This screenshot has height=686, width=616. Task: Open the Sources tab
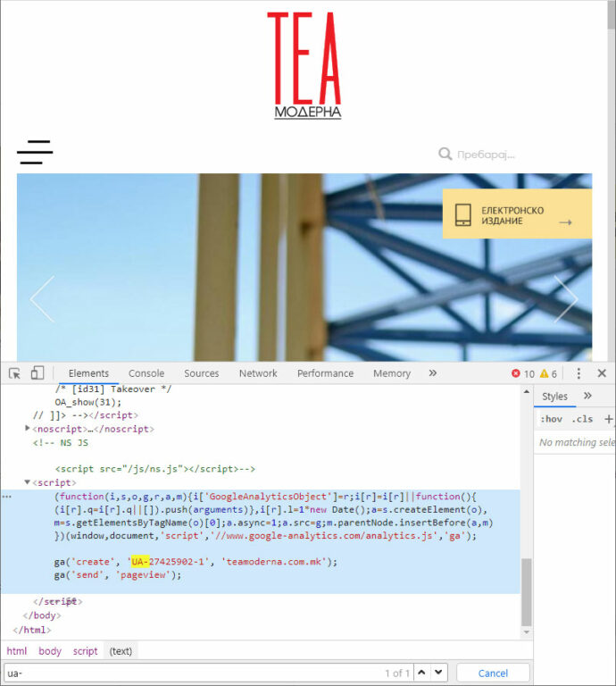pyautogui.click(x=201, y=373)
